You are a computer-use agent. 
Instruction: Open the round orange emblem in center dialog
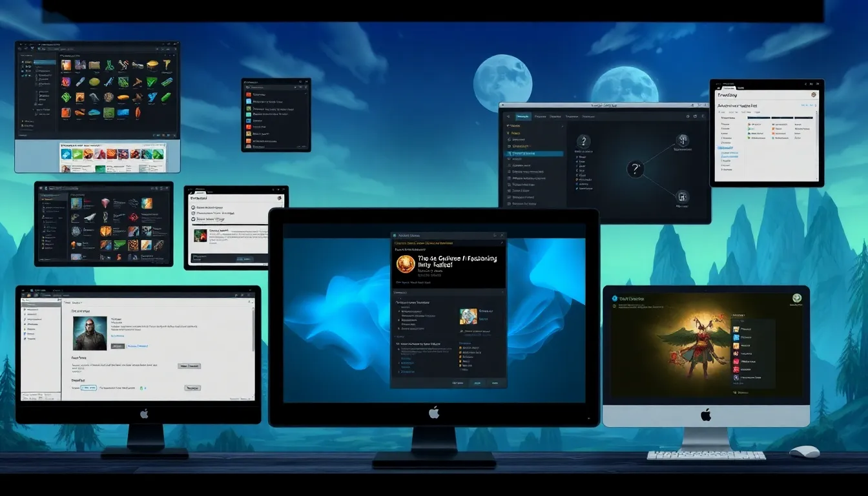(406, 263)
